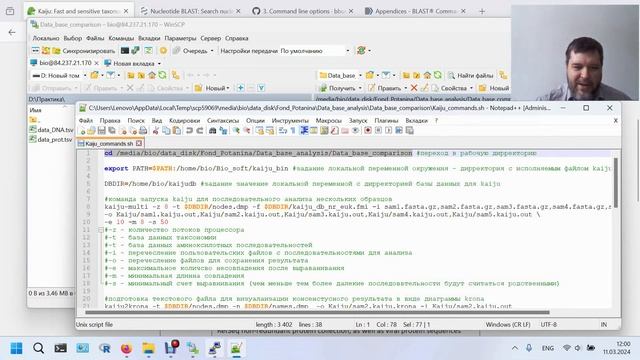Image resolution: width=640 pixels, height=360 pixels.
Task: Click the Cut scissors icon
Action: point(156,131)
